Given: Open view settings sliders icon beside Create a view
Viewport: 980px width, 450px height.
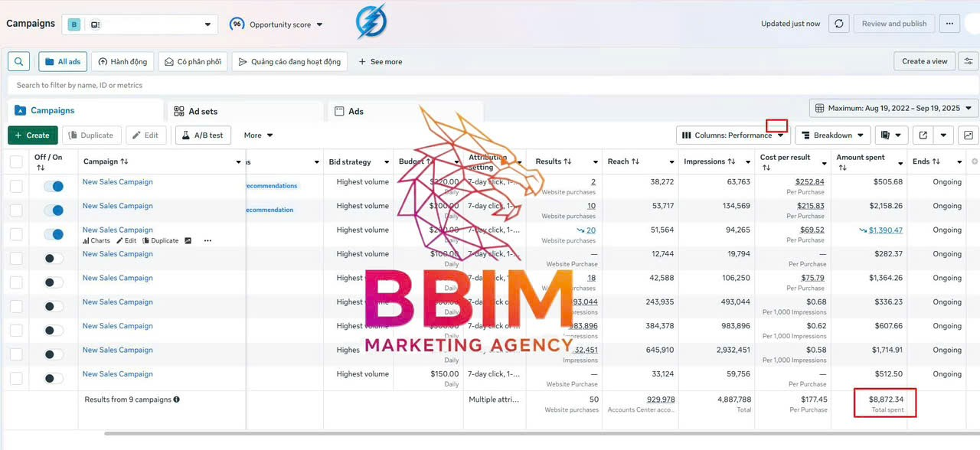Looking at the screenshot, I should (x=969, y=61).
